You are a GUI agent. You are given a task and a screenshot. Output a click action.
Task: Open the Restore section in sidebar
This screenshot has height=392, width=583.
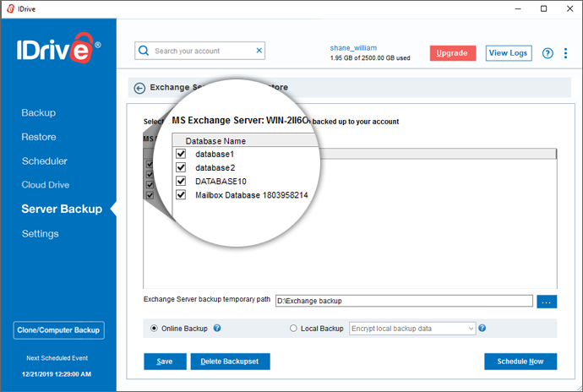click(39, 137)
